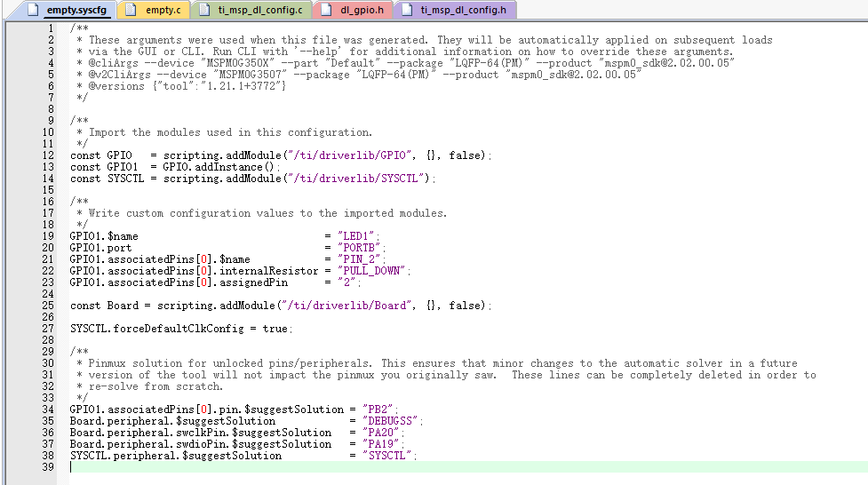Click the "PIN_2" string value
The height and width of the screenshot is (485, 868).
click(359, 259)
